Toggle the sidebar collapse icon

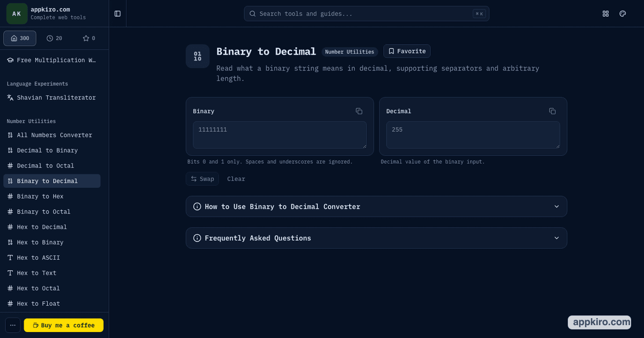pos(118,13)
